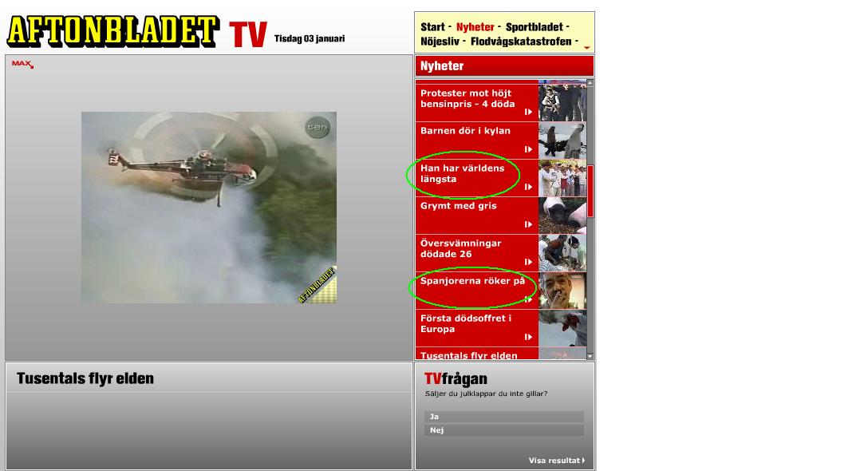Screen dimensions: 868x471
Task: Click thumbnail beside 'Första dödsoffret i Europa'
Action: pos(562,328)
